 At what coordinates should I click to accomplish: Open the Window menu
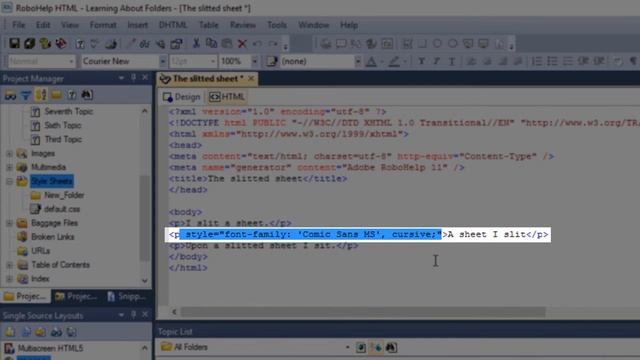tap(313, 25)
